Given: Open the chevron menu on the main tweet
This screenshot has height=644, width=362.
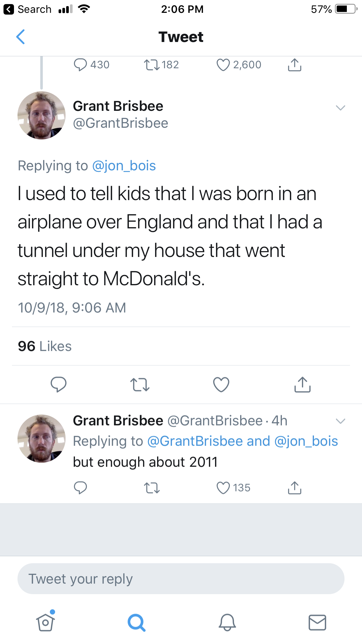Looking at the screenshot, I should coord(340,108).
